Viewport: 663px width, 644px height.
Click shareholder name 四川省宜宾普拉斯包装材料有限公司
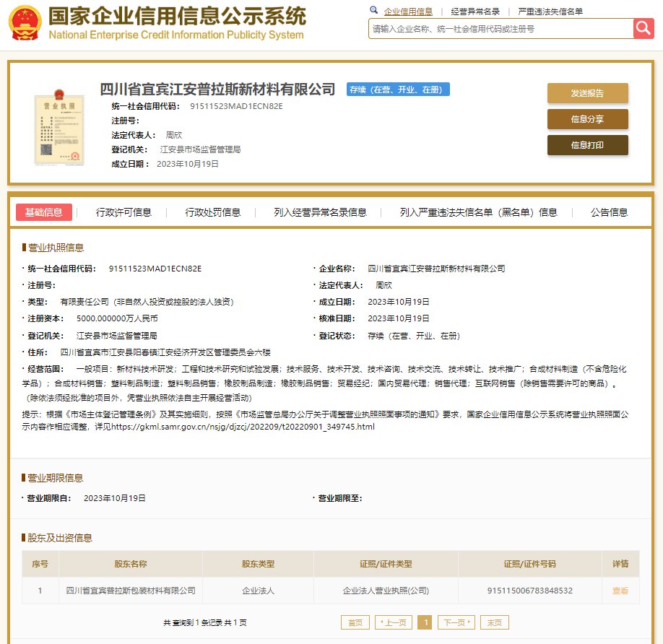click(131, 591)
